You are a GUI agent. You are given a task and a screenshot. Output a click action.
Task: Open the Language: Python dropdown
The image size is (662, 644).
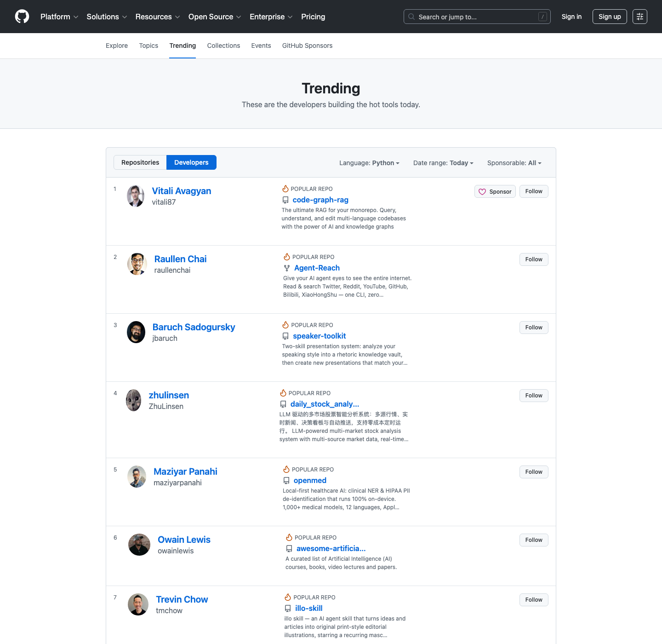point(369,163)
